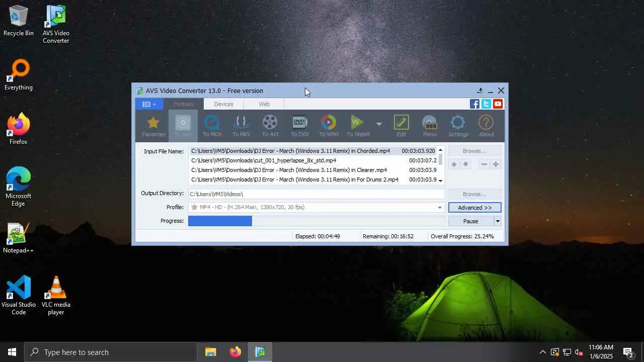644x362 pixels.
Task: Select the To WMV format icon
Action: tap(329, 126)
